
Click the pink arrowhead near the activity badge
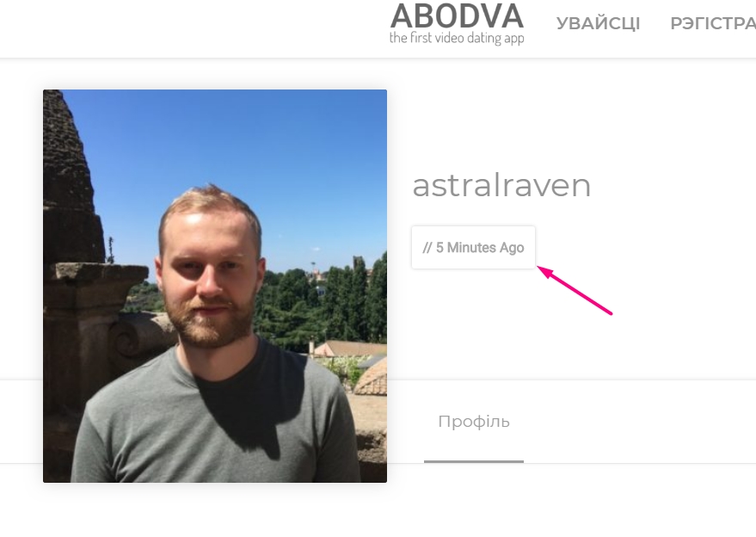(544, 272)
